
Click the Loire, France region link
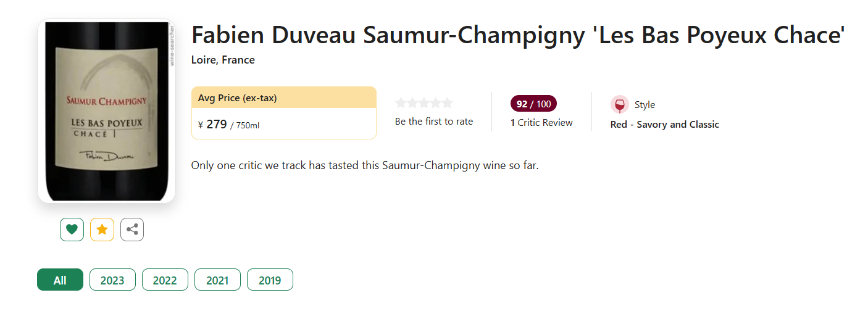tap(223, 60)
